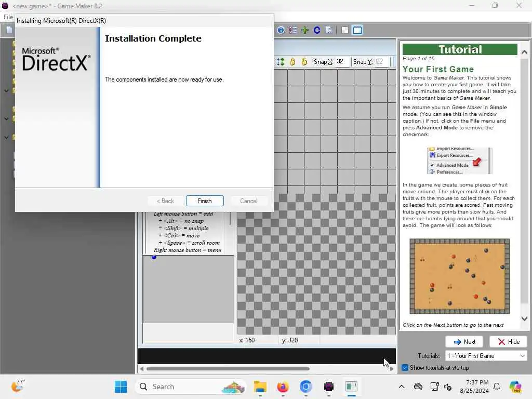Toggle the highlighted tutorial panel toolbar icon
Image resolution: width=532 pixels, height=399 pixels.
click(357, 30)
